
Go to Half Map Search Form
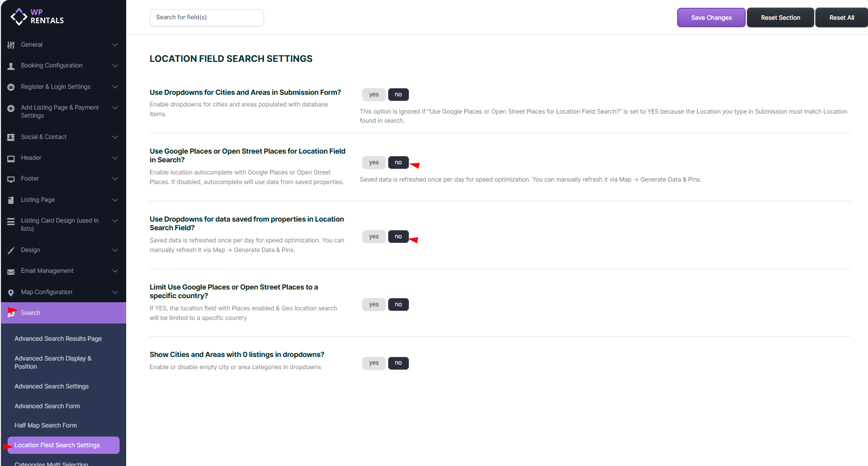click(46, 425)
